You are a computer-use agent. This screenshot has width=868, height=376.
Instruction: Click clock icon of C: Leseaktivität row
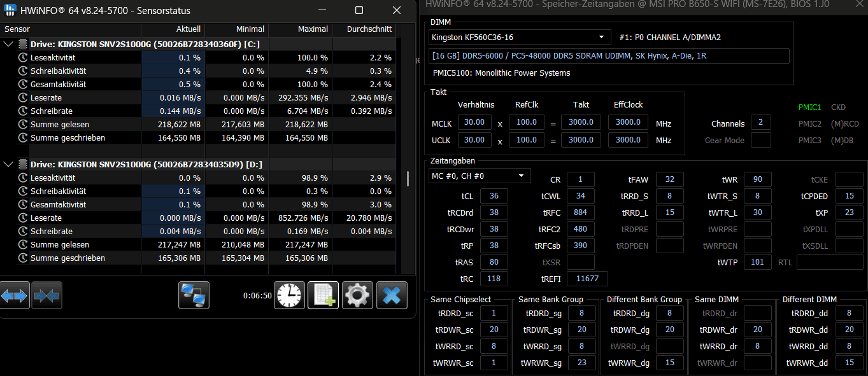point(23,57)
